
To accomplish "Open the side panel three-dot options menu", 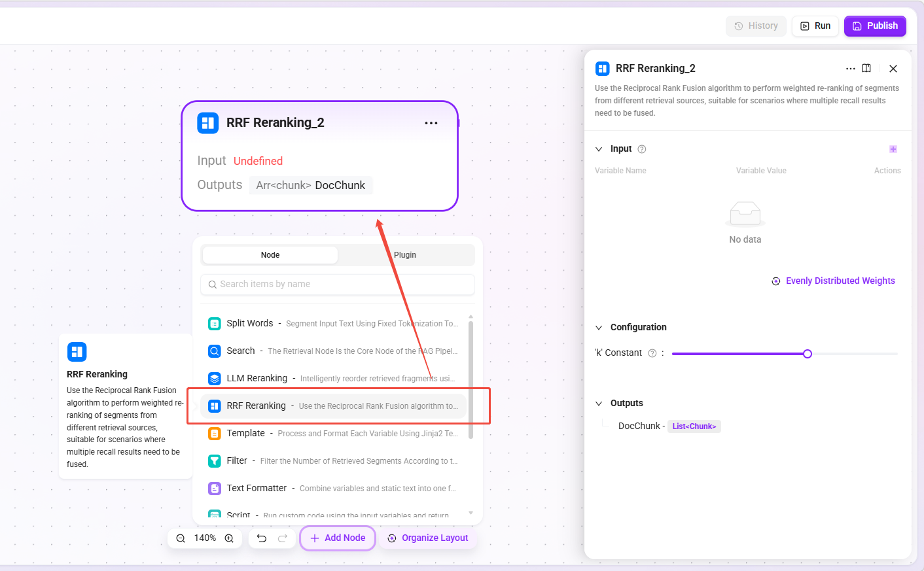I will point(850,69).
